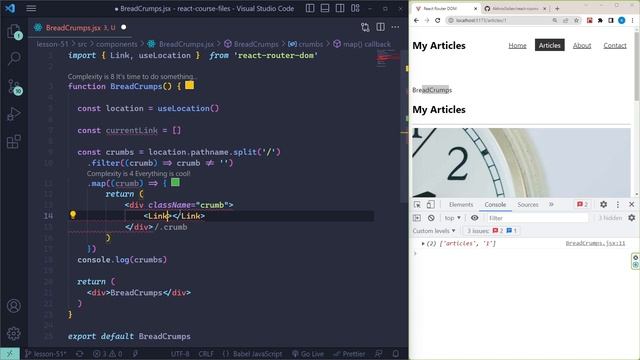Open the Chrome extensions puzzle icon
Screen dimensions: 640x360
click(600, 20)
